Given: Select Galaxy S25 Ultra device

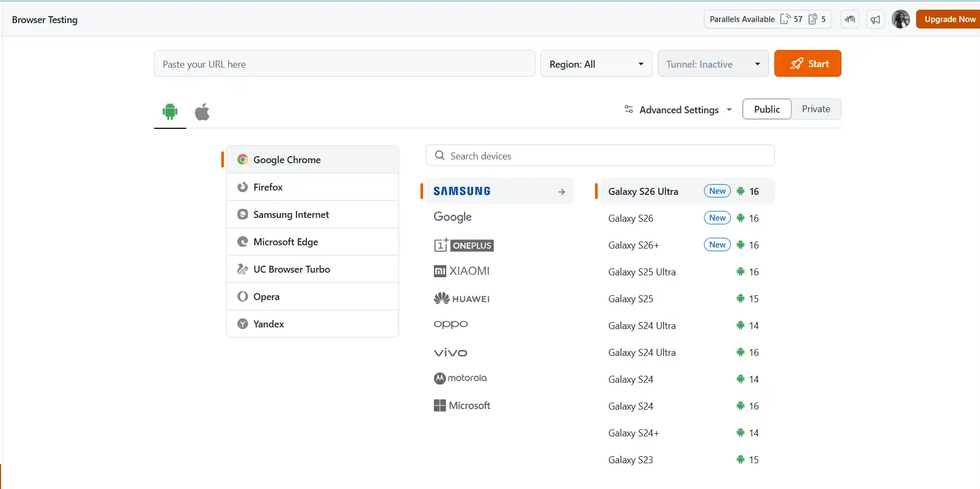Looking at the screenshot, I should pos(687,272).
